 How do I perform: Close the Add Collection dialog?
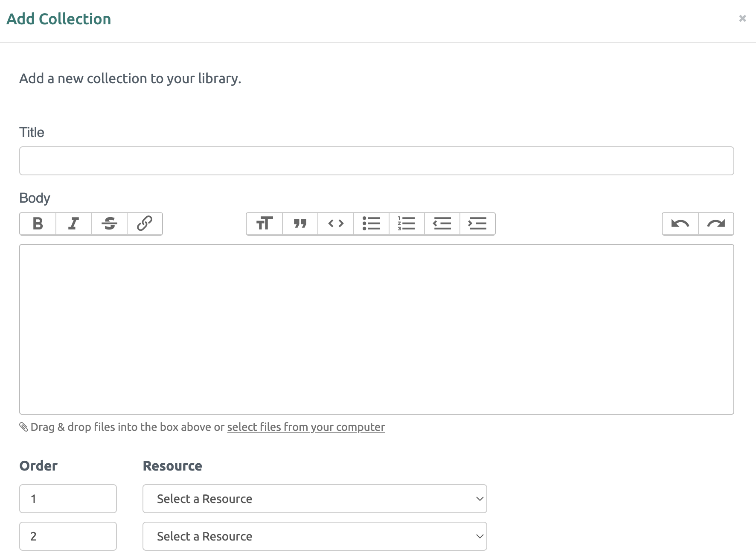pos(742,18)
